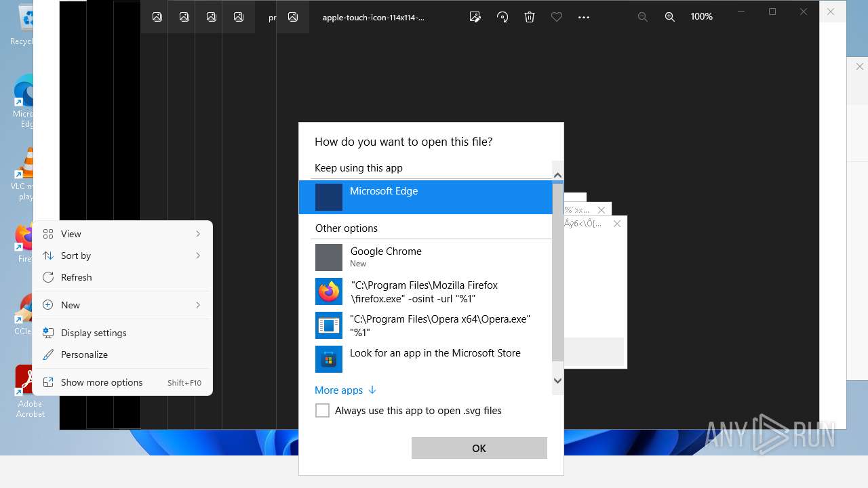
Task: Open Display settings from context menu
Action: pyautogui.click(x=123, y=333)
